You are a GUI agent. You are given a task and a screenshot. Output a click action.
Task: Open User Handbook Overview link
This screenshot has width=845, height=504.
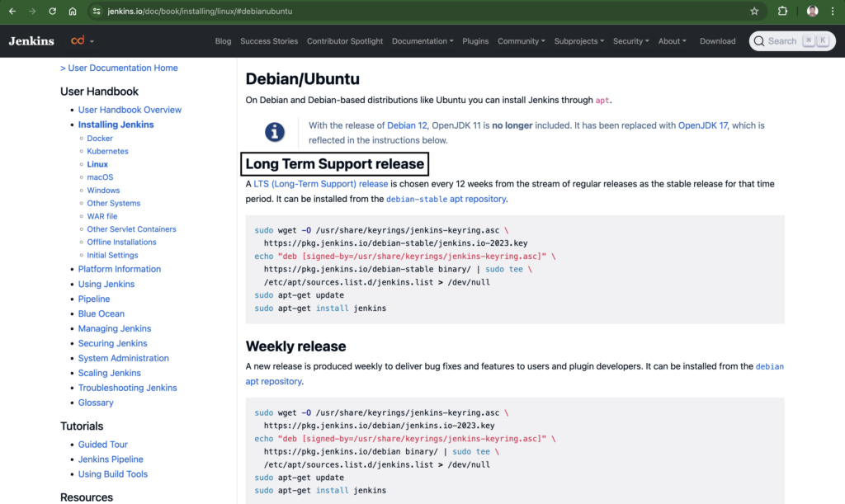click(130, 110)
